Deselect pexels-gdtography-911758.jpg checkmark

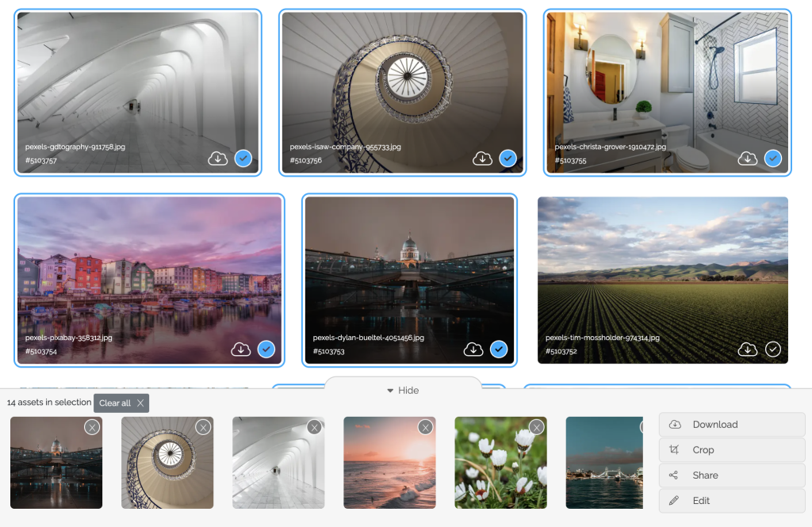[x=243, y=158]
